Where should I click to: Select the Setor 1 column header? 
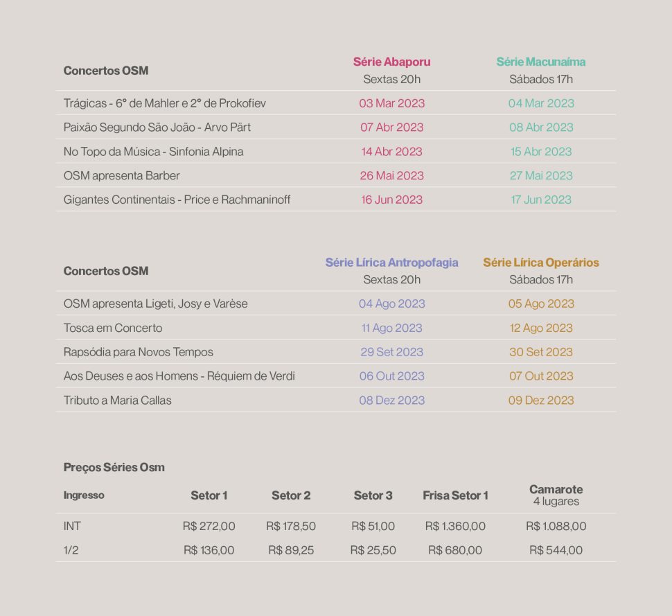(209, 495)
